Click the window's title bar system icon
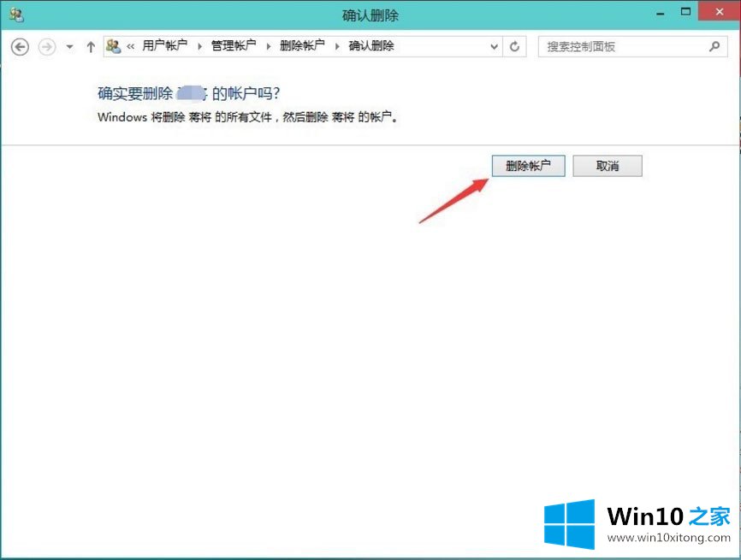This screenshot has height=560, width=741. [16, 15]
